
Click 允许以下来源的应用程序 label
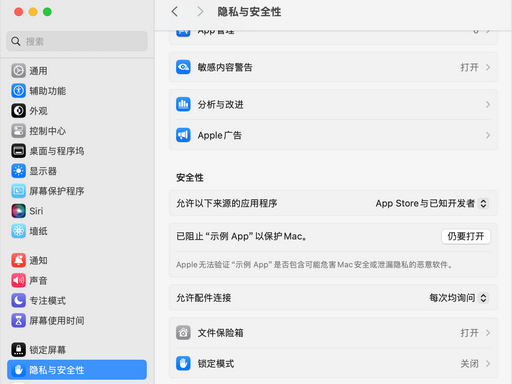point(227,203)
